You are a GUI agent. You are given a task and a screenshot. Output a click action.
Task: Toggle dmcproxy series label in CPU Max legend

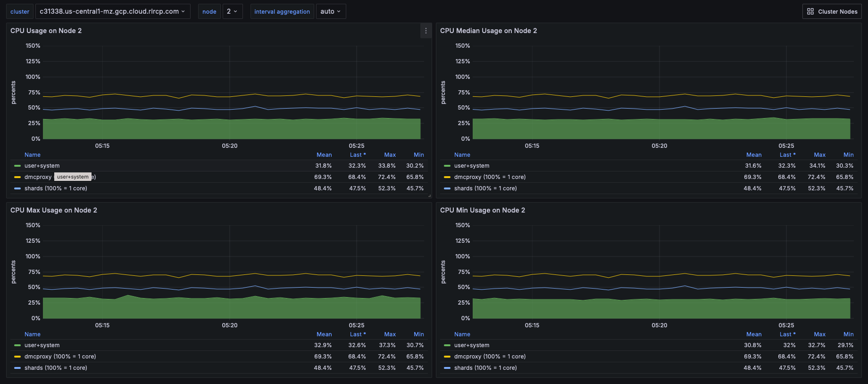(60, 357)
